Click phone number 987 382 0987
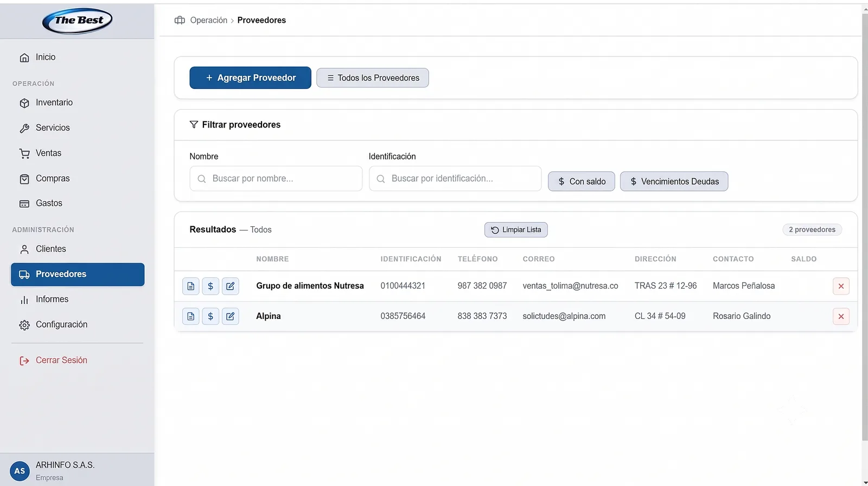868x486 pixels. [482, 286]
